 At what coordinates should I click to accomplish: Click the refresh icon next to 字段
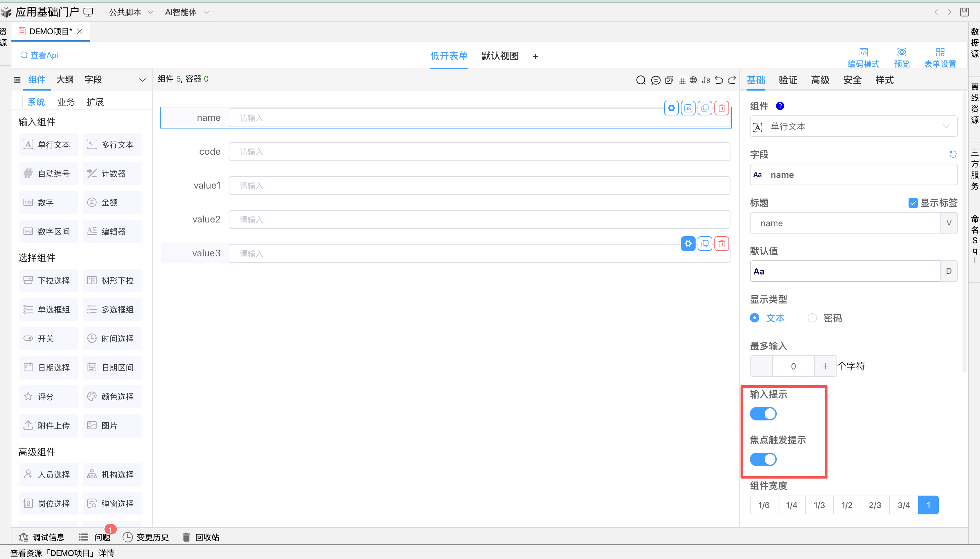953,154
